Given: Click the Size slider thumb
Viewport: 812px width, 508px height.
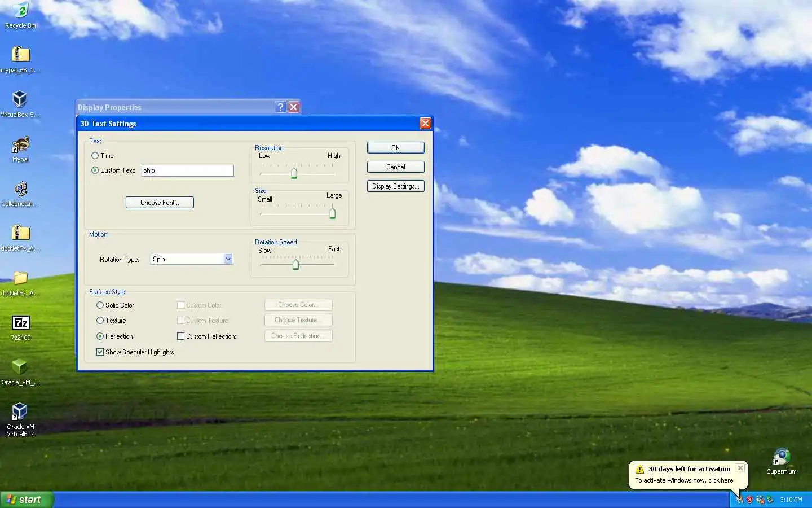Looking at the screenshot, I should click(x=332, y=213).
